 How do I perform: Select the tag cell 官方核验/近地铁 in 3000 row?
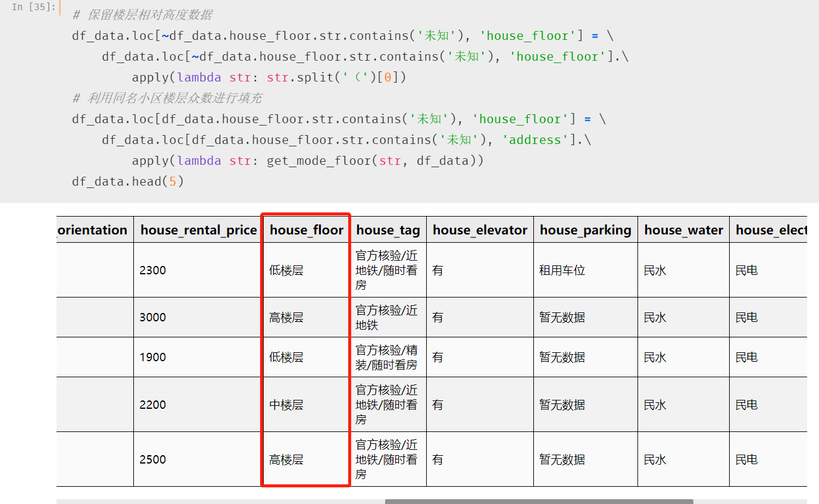(x=387, y=317)
